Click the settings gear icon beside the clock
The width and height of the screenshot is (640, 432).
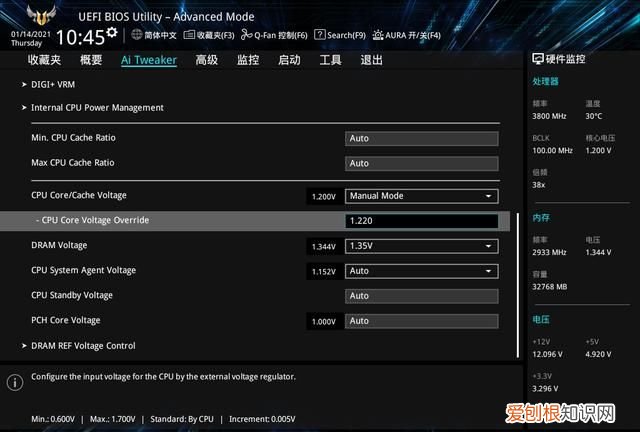point(112,34)
